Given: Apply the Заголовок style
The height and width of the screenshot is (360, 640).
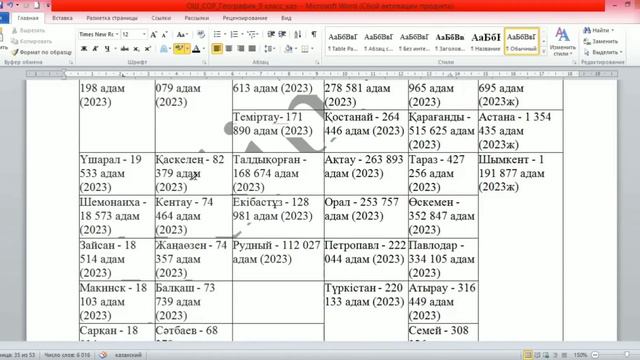Looking at the screenshot, I should [450, 41].
